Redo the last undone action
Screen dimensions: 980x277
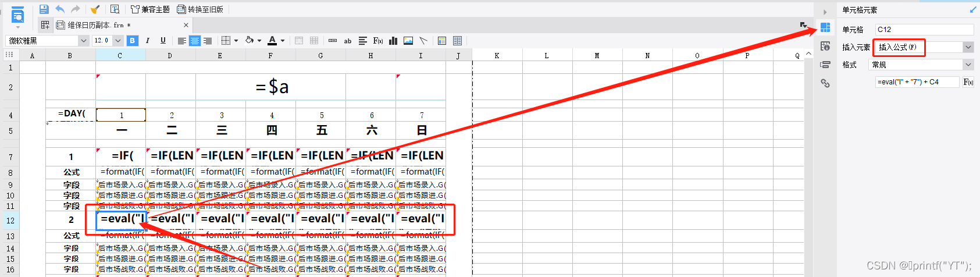(x=76, y=9)
